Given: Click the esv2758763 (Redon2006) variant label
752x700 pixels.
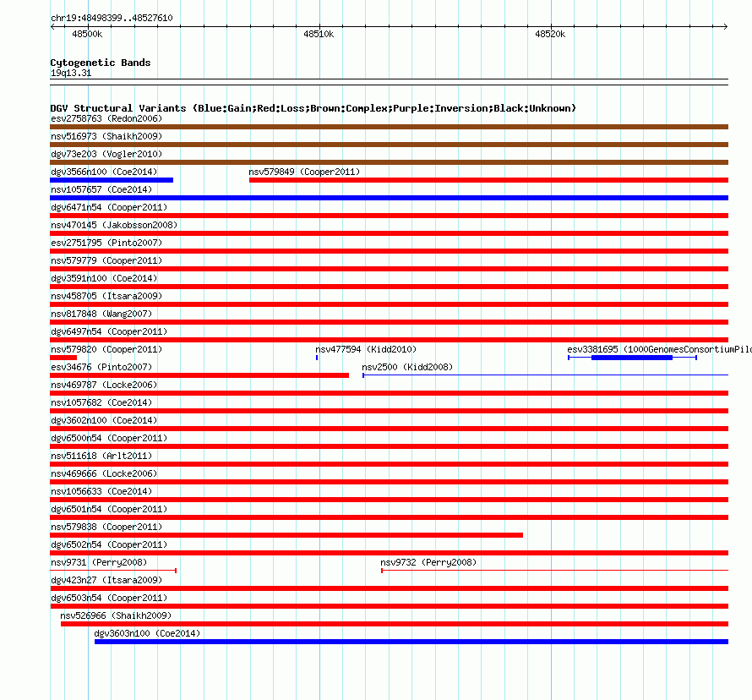Looking at the screenshot, I should pyautogui.click(x=106, y=118).
